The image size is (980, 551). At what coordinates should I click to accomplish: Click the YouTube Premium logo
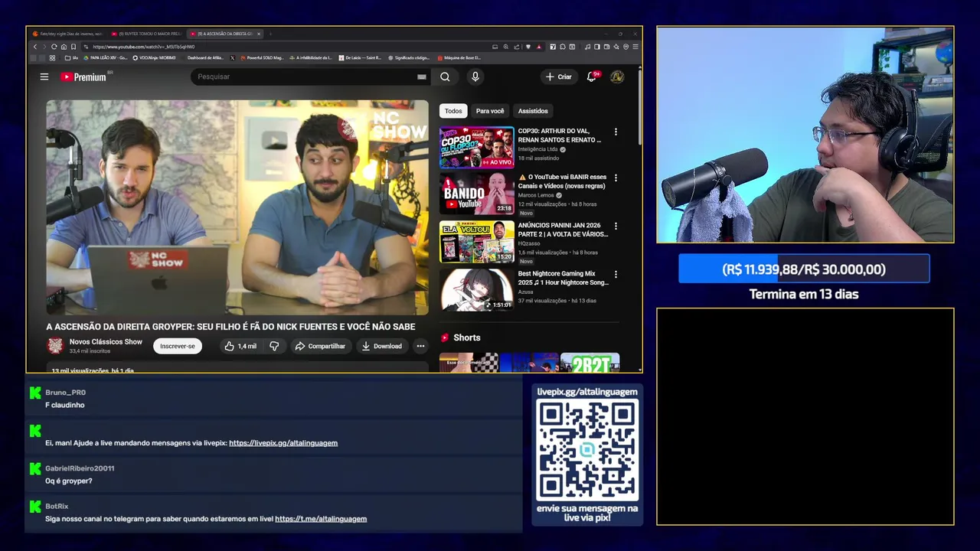pos(83,77)
